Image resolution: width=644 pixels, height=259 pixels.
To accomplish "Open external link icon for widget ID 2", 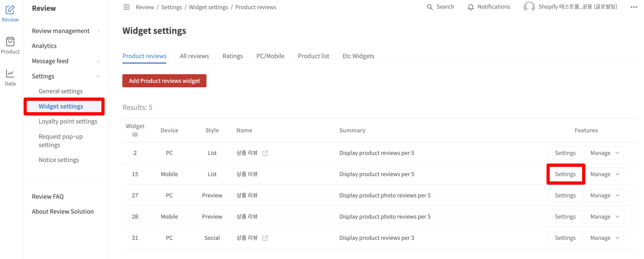I will [x=265, y=153].
